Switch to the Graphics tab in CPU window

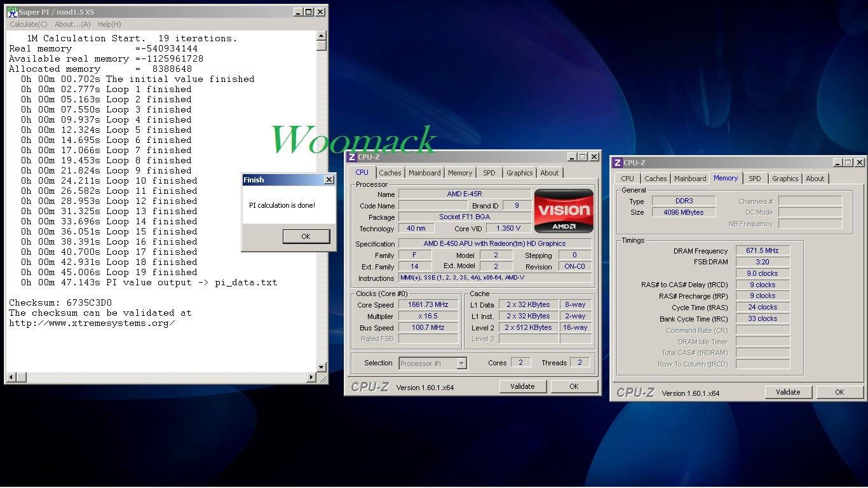pyautogui.click(x=519, y=173)
